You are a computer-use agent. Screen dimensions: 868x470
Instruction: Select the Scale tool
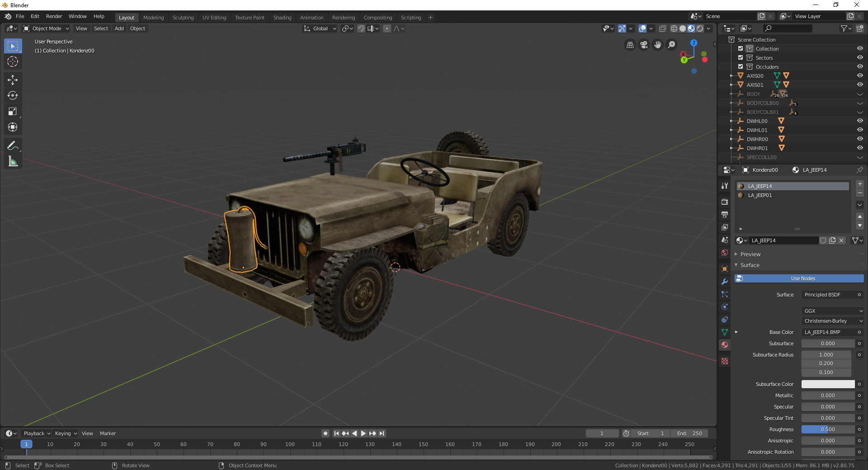point(13,111)
